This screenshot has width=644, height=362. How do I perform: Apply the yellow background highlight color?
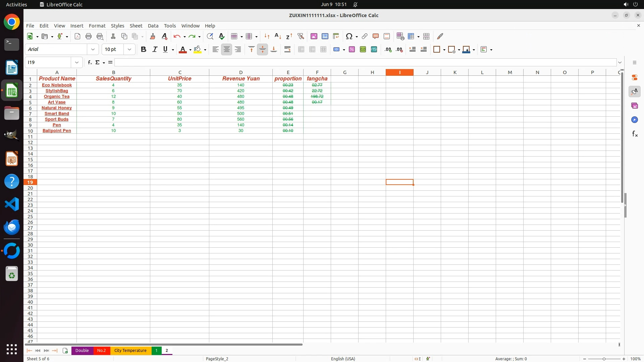coord(198,49)
